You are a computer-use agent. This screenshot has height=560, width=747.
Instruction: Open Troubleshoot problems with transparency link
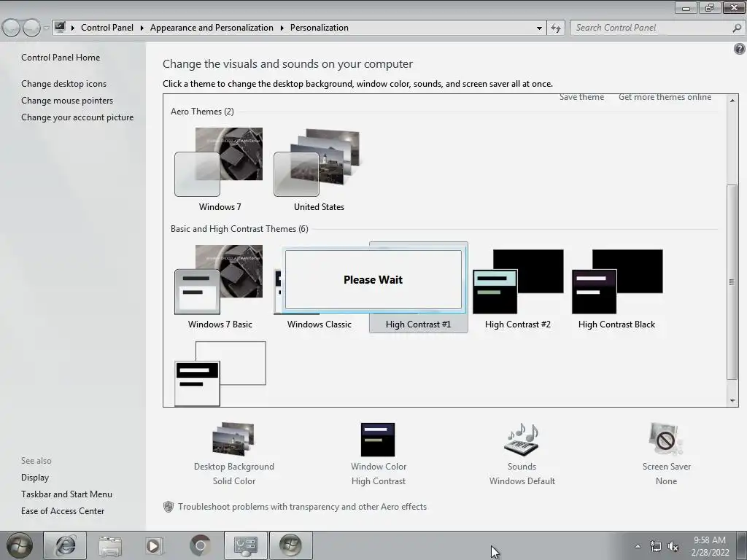[302, 507]
